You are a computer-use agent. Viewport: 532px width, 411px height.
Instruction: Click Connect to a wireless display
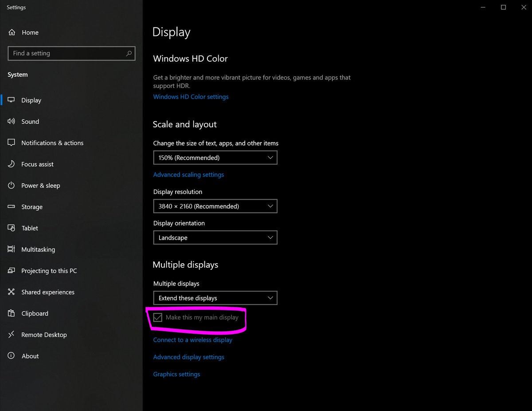click(192, 340)
